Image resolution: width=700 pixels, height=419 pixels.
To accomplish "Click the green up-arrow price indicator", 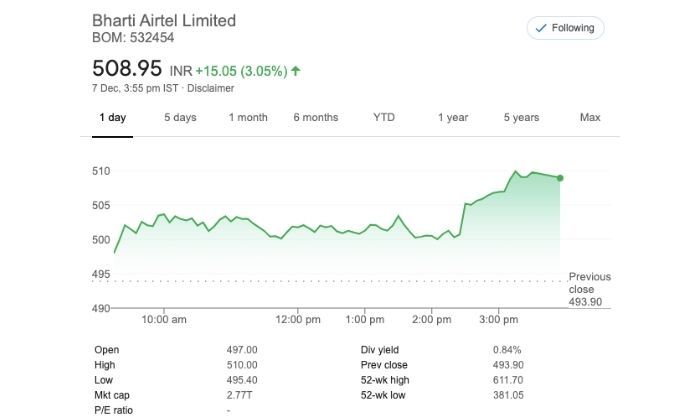I will [x=297, y=71].
